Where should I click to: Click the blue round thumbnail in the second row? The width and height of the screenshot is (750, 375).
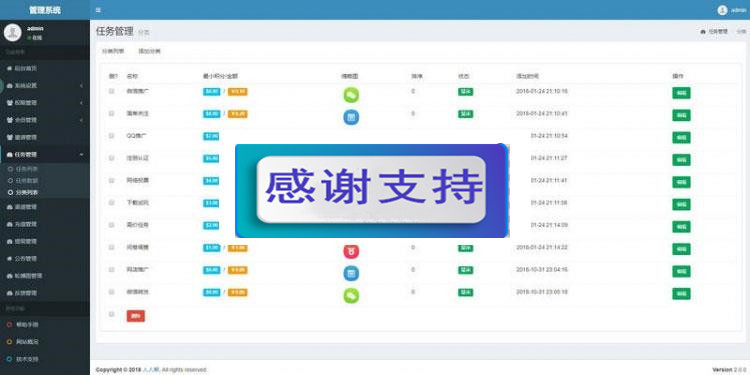(x=351, y=117)
